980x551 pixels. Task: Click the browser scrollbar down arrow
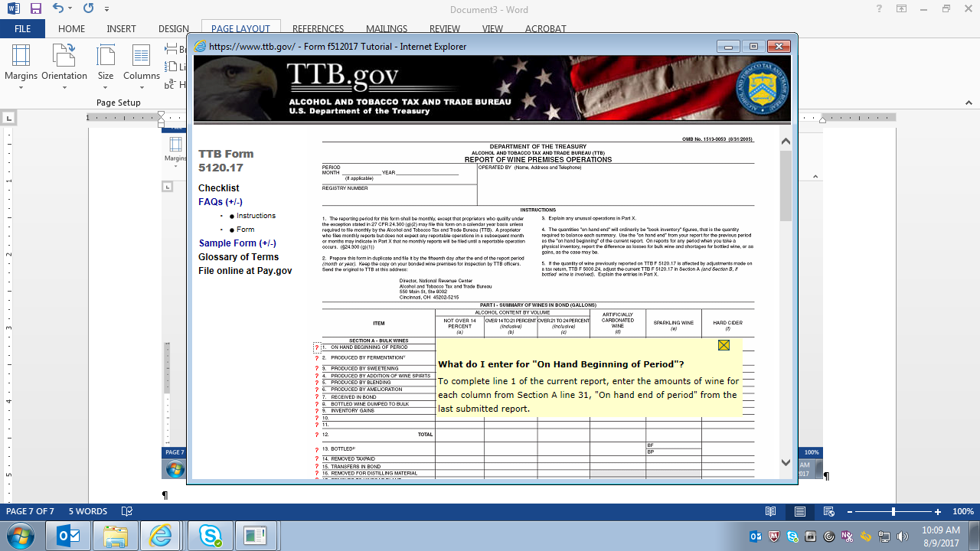[x=786, y=462]
